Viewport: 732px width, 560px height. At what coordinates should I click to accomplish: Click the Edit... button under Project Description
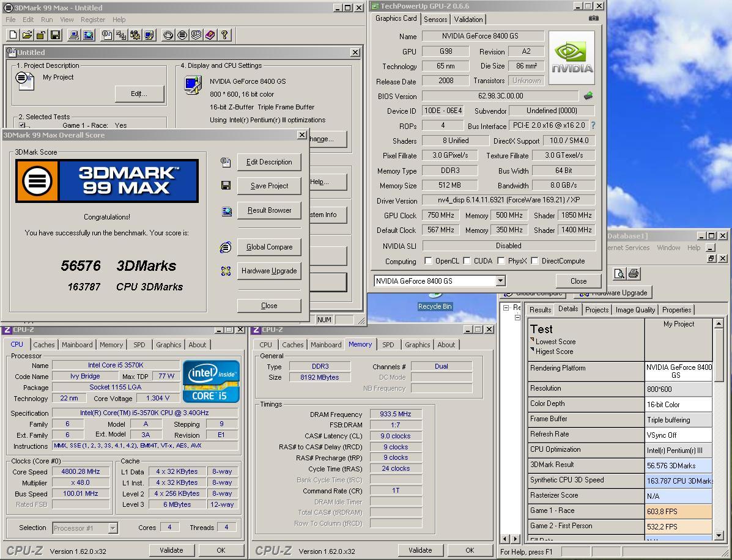[139, 94]
